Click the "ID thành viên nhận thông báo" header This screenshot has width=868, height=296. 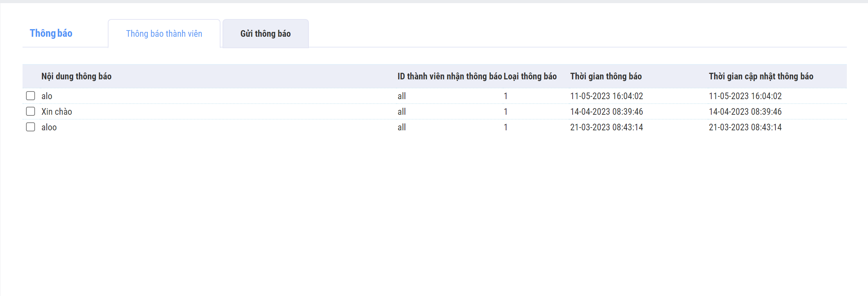pyautogui.click(x=449, y=76)
